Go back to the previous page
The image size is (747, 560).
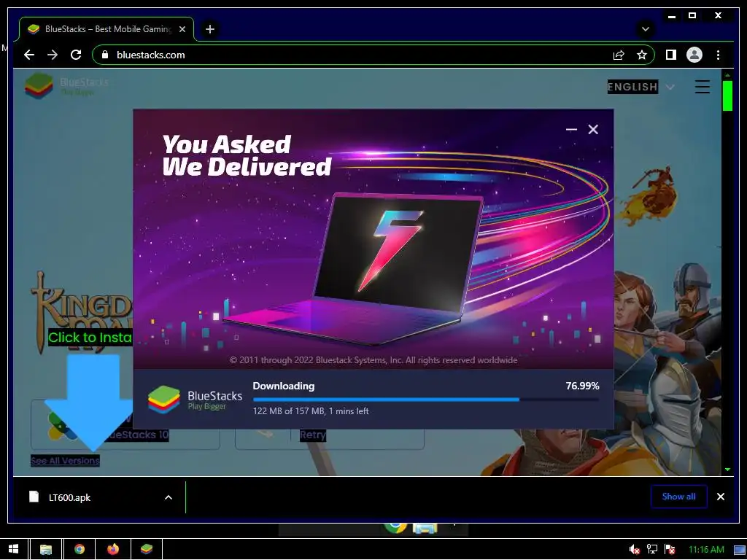click(x=29, y=55)
